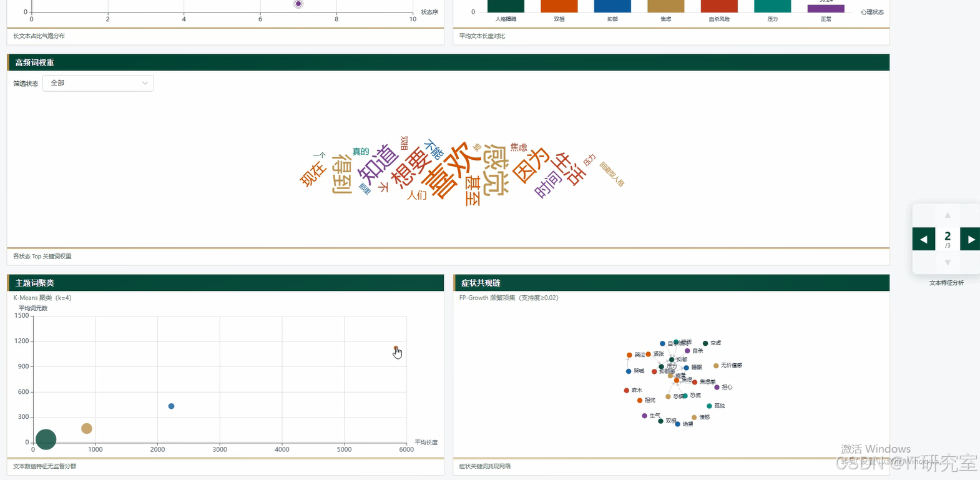The height and width of the screenshot is (480, 980).
Task: Click the blue 抑郁 bar in bar chart
Action: coord(612,6)
